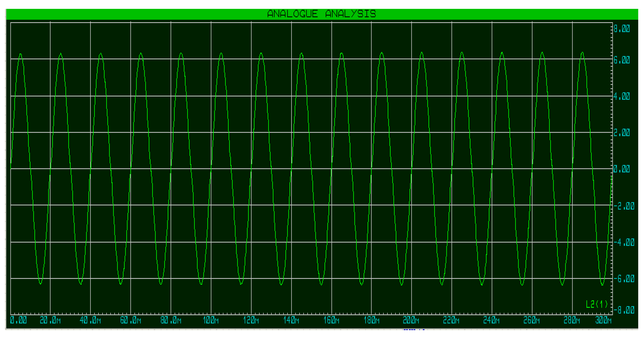Click the -4.00 voltage axis label
The image size is (644, 338).
coord(624,242)
